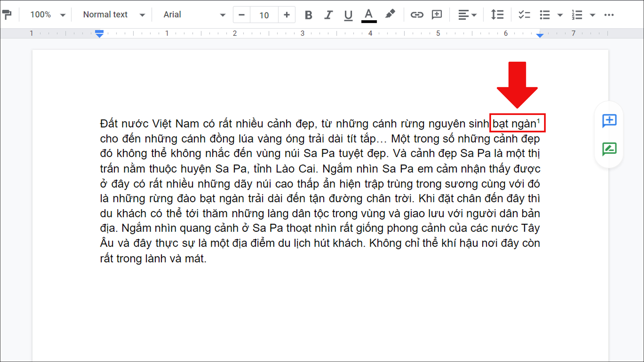Open the text alignment dropdown
The width and height of the screenshot is (644, 362).
(467, 15)
